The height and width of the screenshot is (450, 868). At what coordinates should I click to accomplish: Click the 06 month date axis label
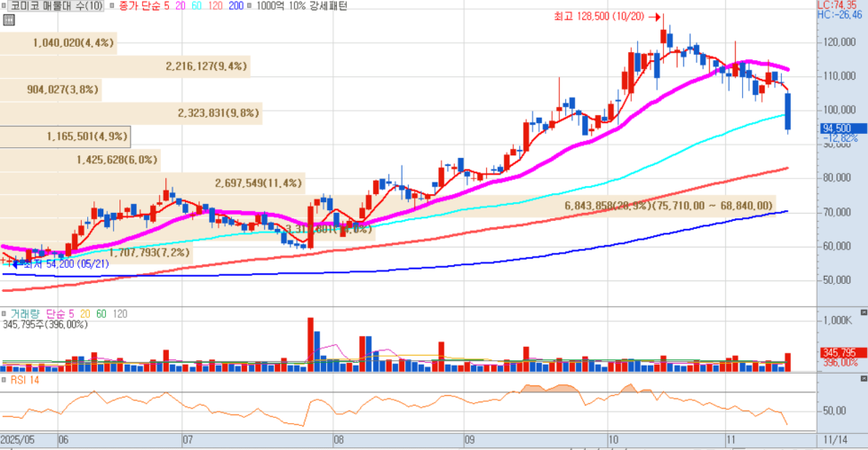pos(64,440)
